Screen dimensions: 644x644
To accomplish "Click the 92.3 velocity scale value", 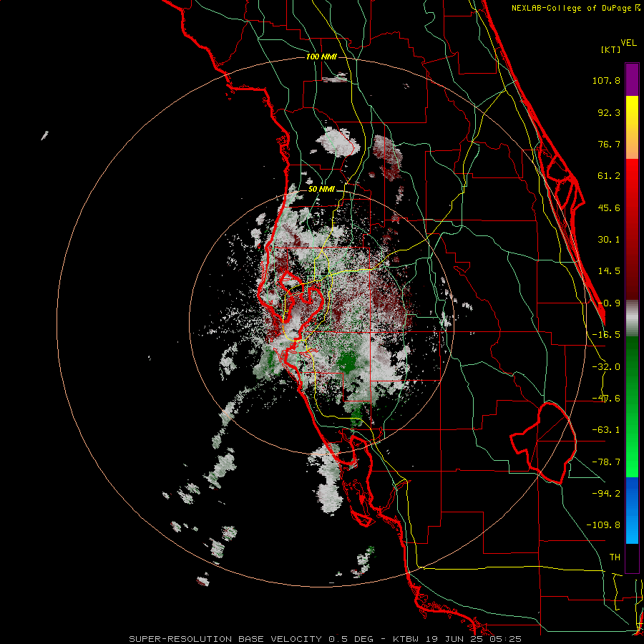I will [x=609, y=112].
